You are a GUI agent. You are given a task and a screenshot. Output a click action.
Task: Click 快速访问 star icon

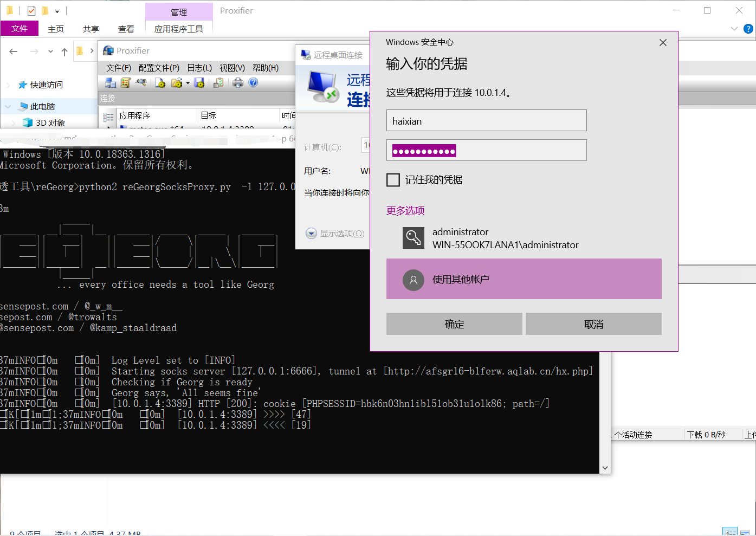click(22, 85)
